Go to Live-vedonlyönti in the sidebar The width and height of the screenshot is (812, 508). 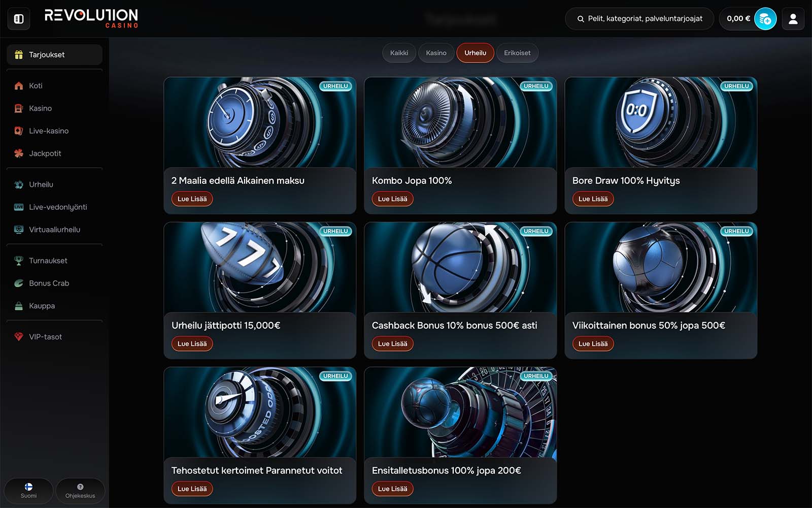click(x=57, y=207)
